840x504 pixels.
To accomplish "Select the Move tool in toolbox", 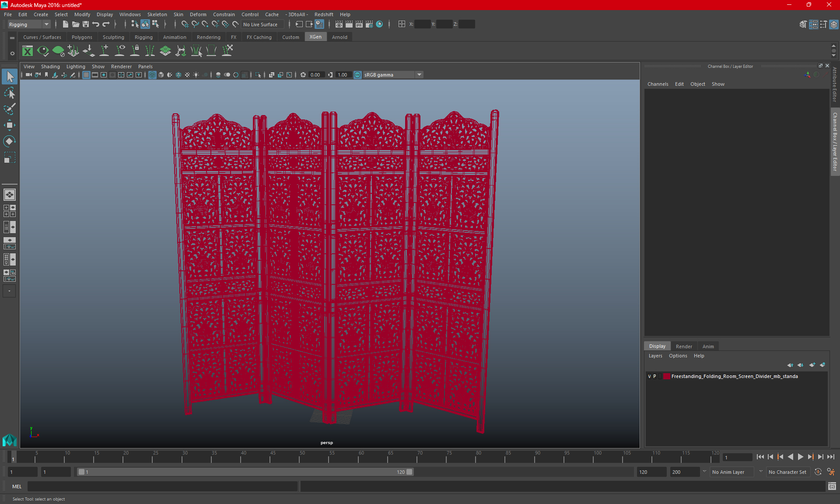I will (x=9, y=125).
